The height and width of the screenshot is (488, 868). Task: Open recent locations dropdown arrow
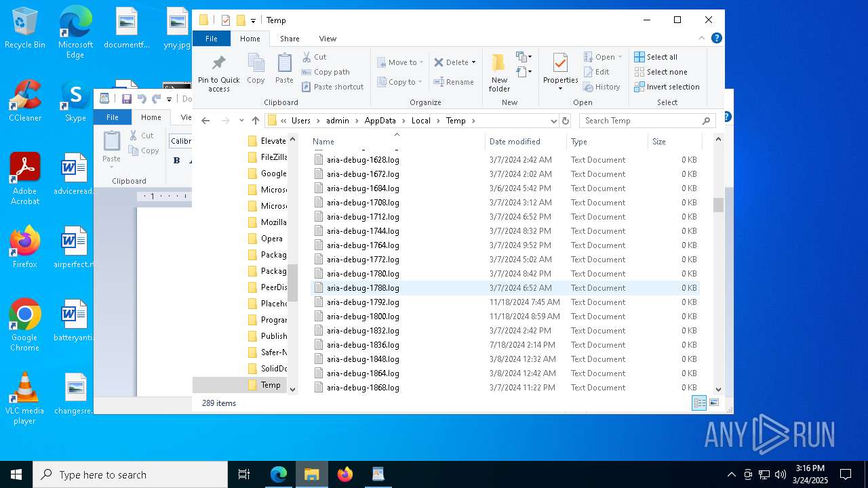point(241,121)
